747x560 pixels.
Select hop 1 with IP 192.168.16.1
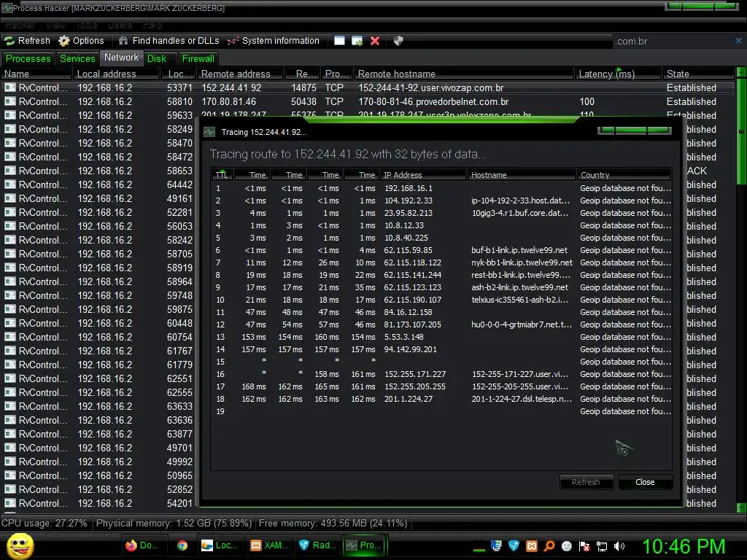click(441, 188)
